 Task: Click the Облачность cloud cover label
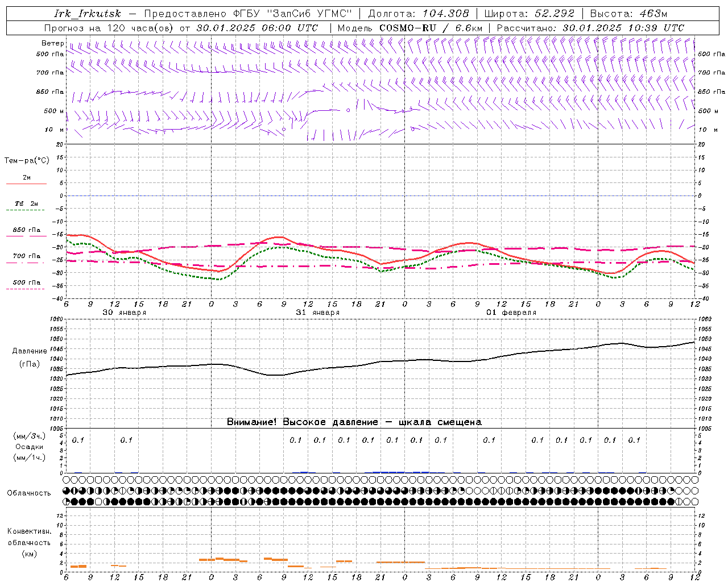click(x=29, y=493)
